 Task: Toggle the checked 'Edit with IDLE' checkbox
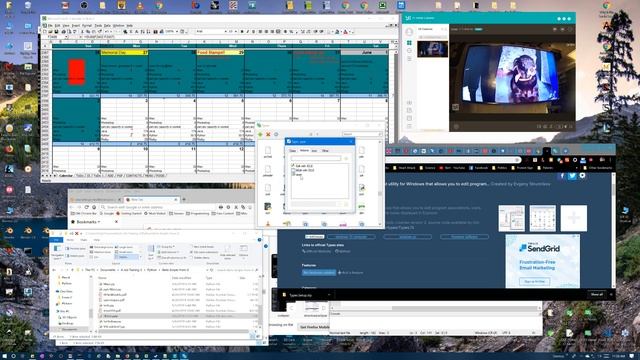tap(293, 166)
